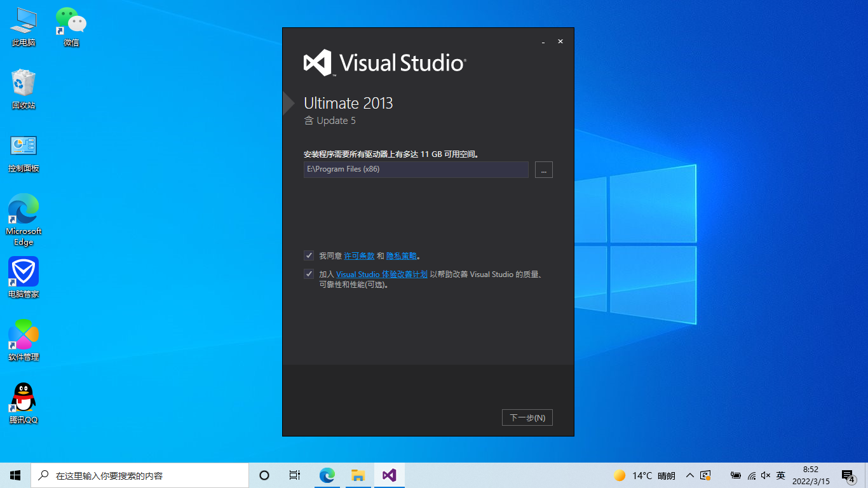Check the battery tray icon
The width and height of the screenshot is (868, 488).
pos(736,475)
